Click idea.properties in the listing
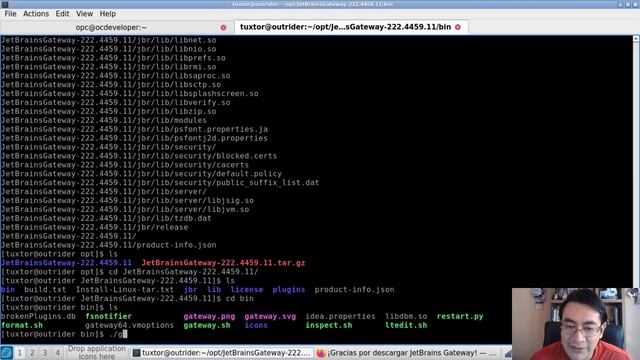This screenshot has height=360, width=640. pyautogui.click(x=340, y=316)
